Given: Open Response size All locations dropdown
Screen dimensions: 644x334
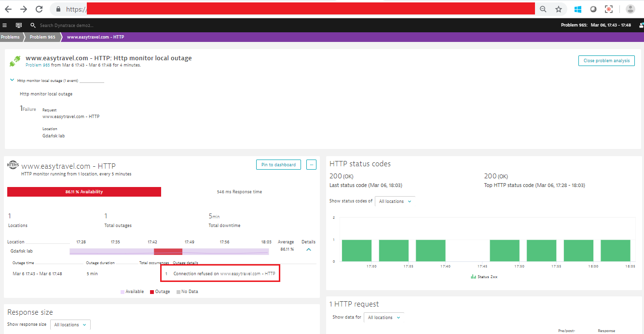Looking at the screenshot, I should (x=70, y=325).
